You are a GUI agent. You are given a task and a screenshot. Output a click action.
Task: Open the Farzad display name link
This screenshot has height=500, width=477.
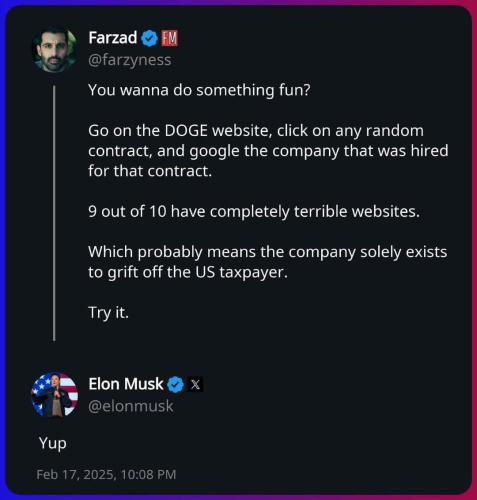point(113,38)
